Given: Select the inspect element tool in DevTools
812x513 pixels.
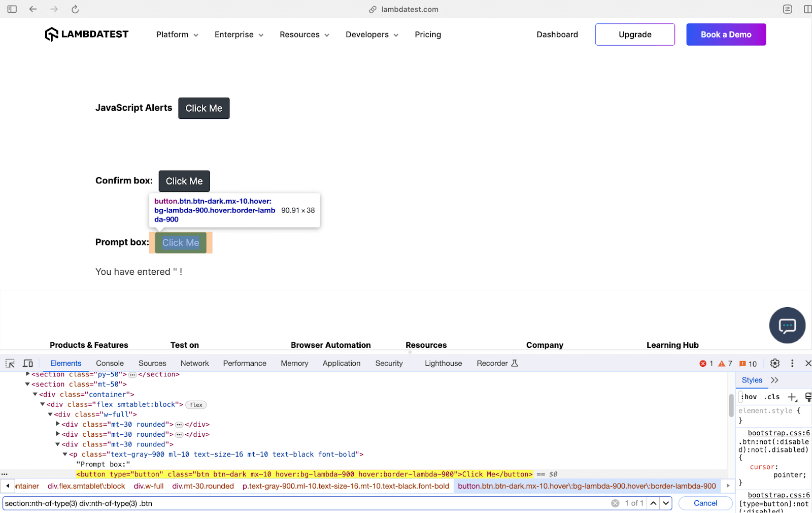Looking at the screenshot, I should click(x=10, y=363).
